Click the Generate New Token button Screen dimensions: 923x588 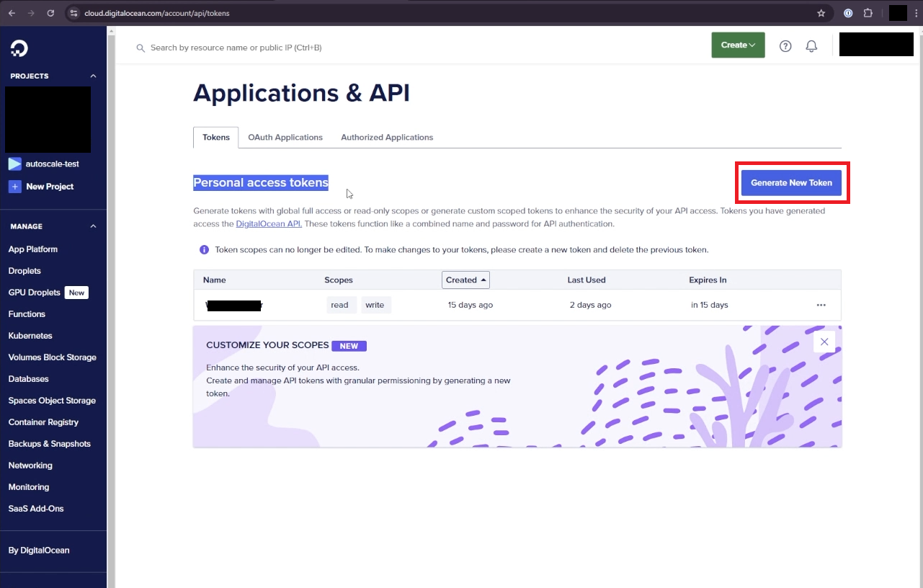(791, 182)
